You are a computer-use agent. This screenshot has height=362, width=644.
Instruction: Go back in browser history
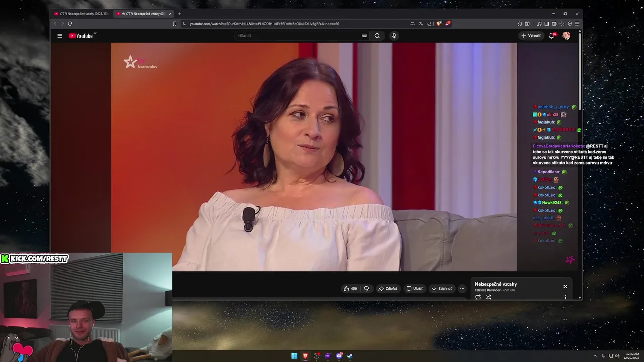[x=55, y=24]
